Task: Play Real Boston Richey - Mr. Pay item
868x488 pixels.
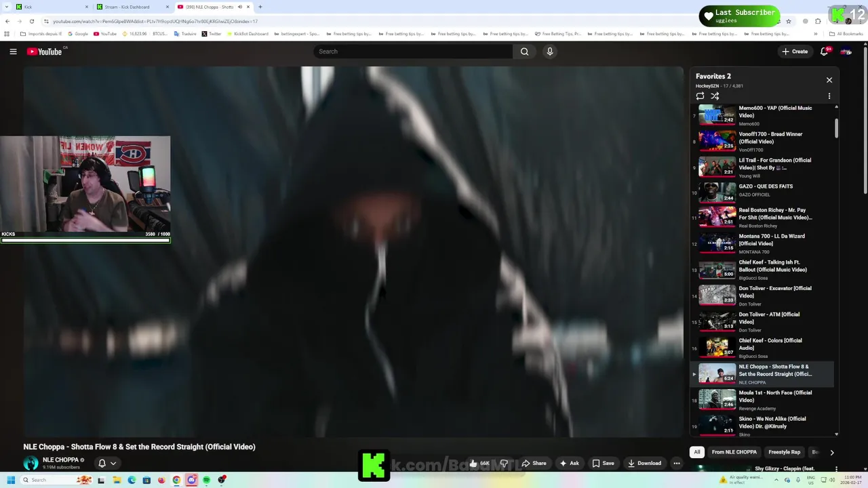Action: [763, 217]
